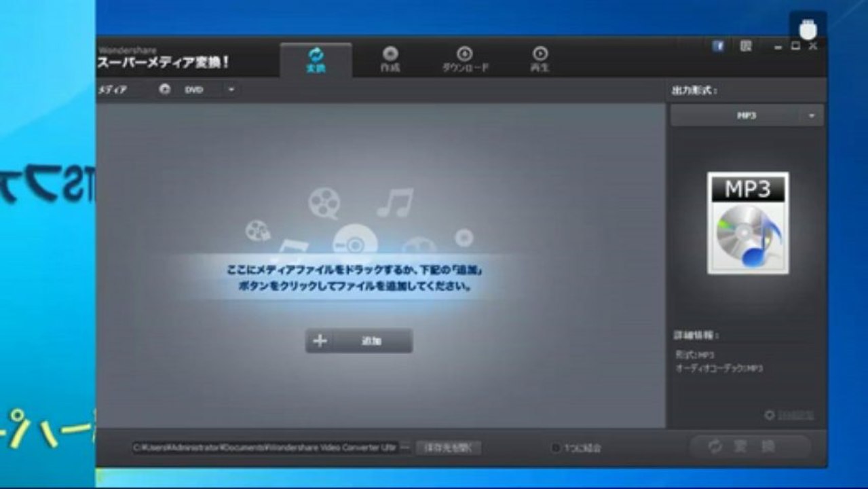The height and width of the screenshot is (489, 868).
Task: Click the large MP3 format thumbnail
Action: tap(748, 223)
